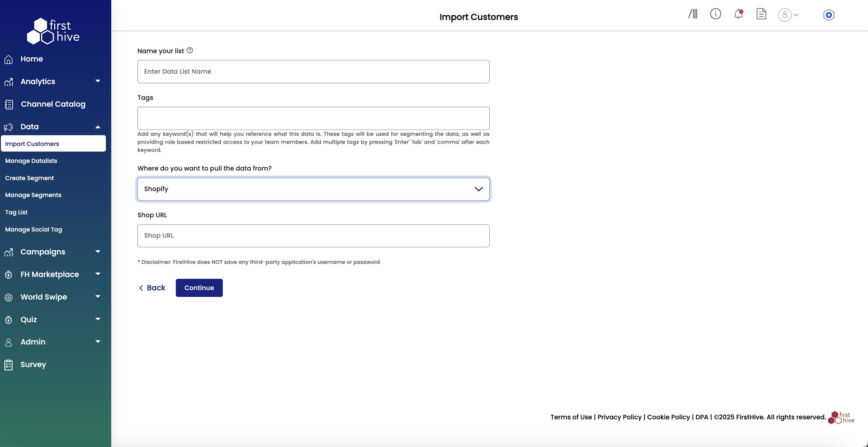Click the help icon beside Name your list
The width and height of the screenshot is (868, 447).
pos(190,51)
